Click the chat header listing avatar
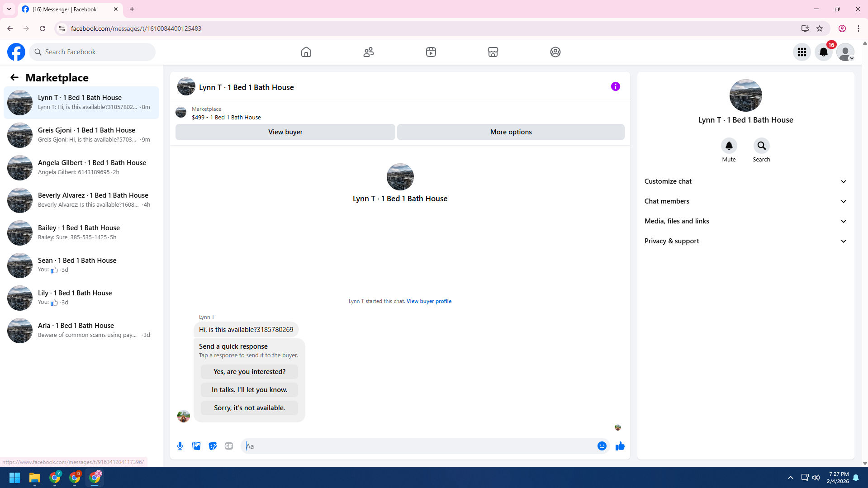Image resolution: width=868 pixels, height=488 pixels. pos(186,86)
